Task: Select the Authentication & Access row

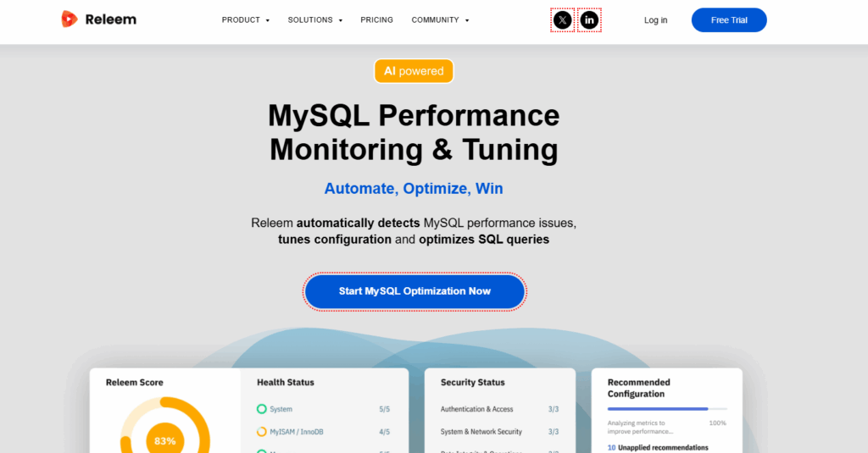Action: point(499,409)
